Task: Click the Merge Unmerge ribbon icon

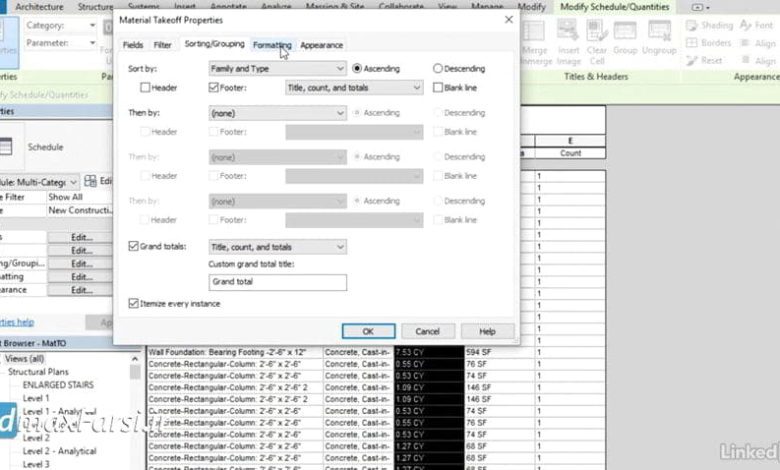Action: tap(534, 31)
